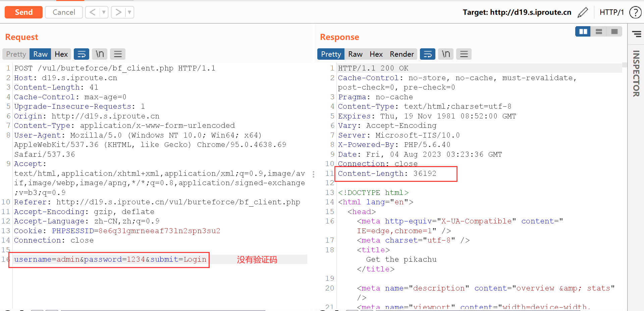Click the Send request button
The height and width of the screenshot is (311, 644).
click(23, 12)
